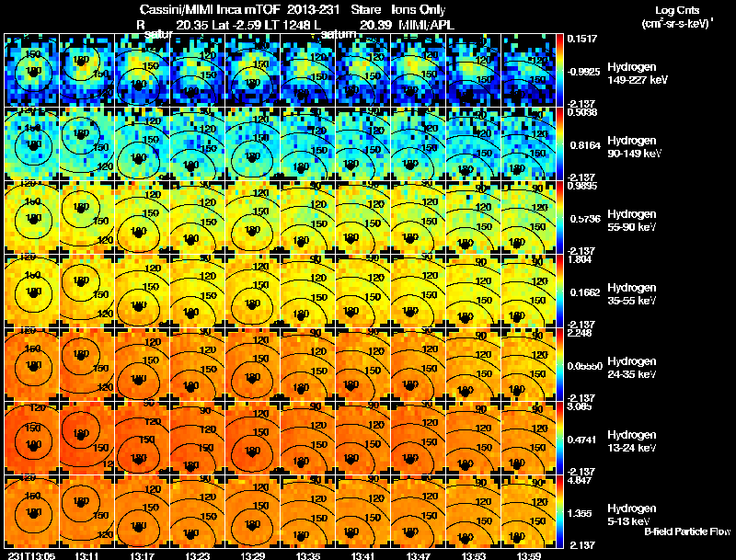Click the '13:17' time axis label
Image resolution: width=736 pixels, height=560 pixels.
[142, 555]
